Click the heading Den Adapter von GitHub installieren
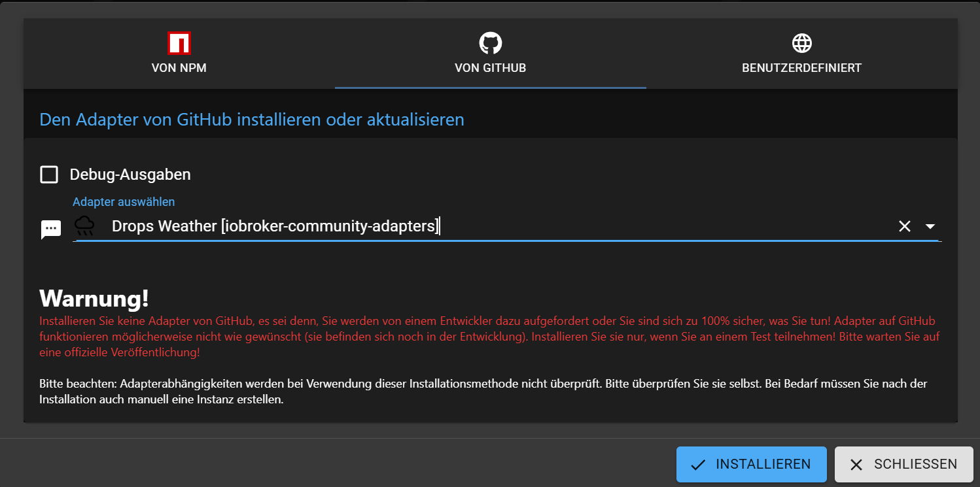 tap(252, 120)
